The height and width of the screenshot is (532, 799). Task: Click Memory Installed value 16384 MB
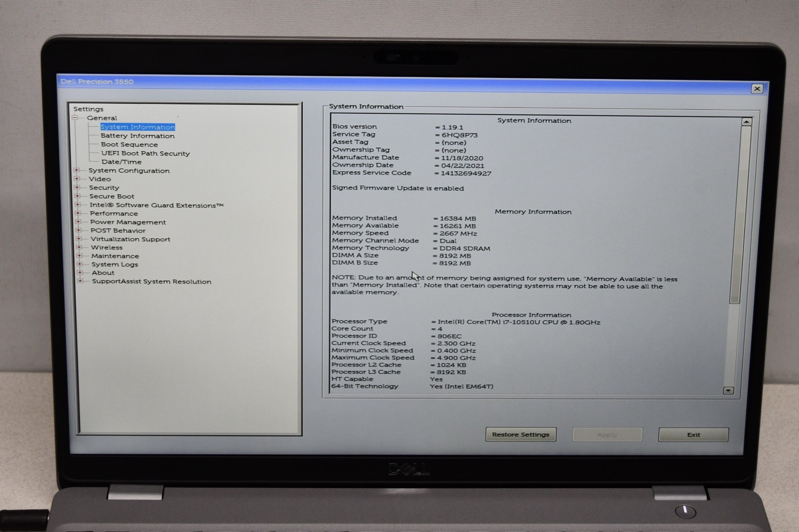pos(458,219)
